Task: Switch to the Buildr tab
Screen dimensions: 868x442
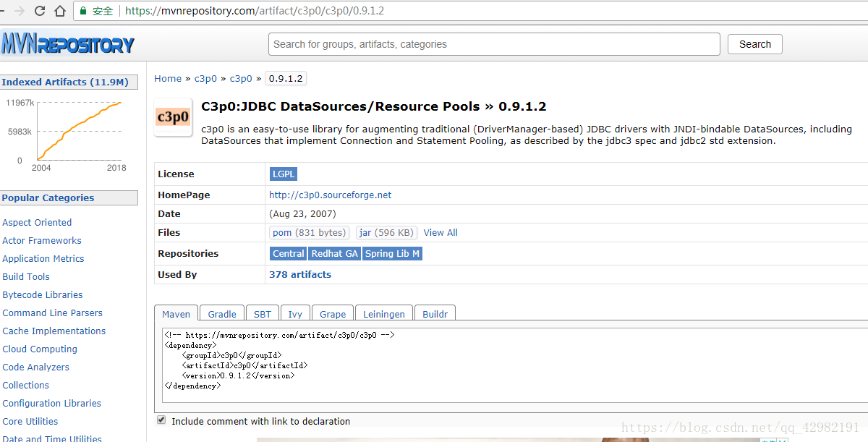Action: tap(435, 314)
